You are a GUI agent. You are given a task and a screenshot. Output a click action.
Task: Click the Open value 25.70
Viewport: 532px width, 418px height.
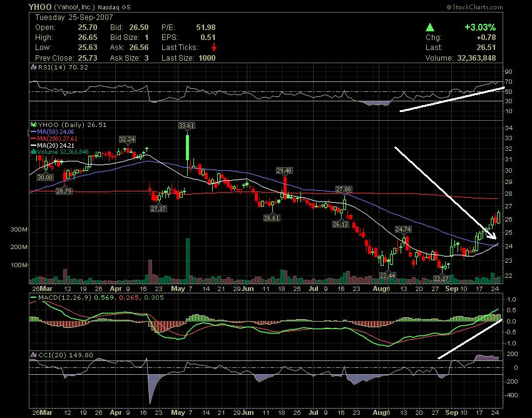pyautogui.click(x=88, y=28)
